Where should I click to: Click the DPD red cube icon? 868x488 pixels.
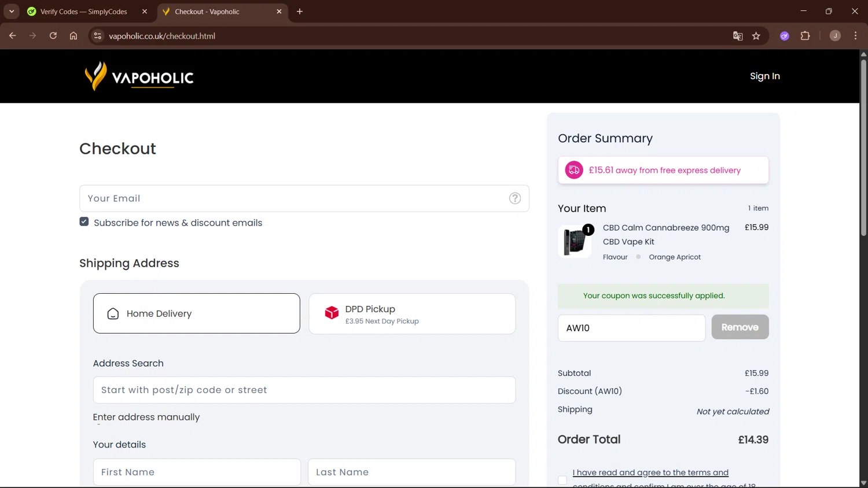point(332,313)
